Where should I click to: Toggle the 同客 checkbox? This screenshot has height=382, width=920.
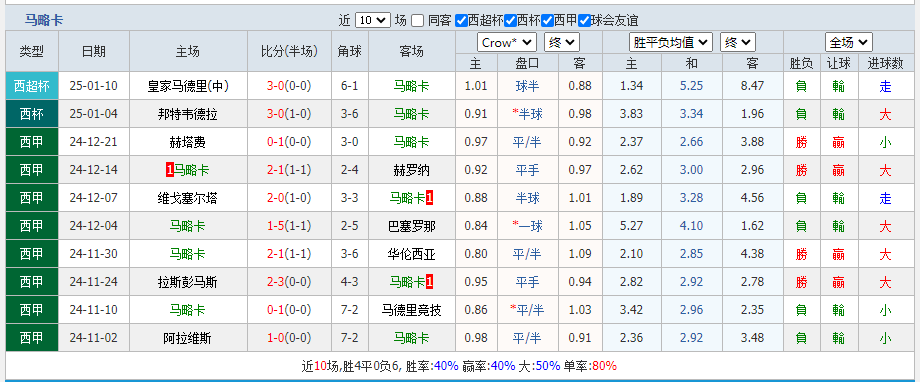tap(417, 21)
